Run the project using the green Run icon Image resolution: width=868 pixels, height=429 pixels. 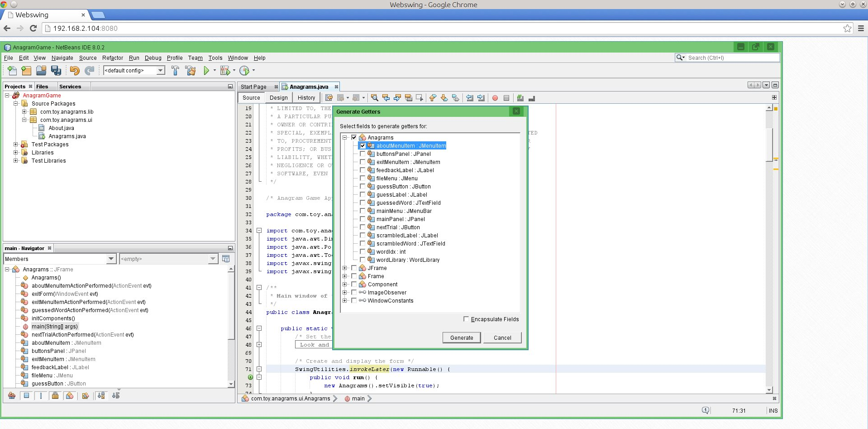pyautogui.click(x=206, y=71)
